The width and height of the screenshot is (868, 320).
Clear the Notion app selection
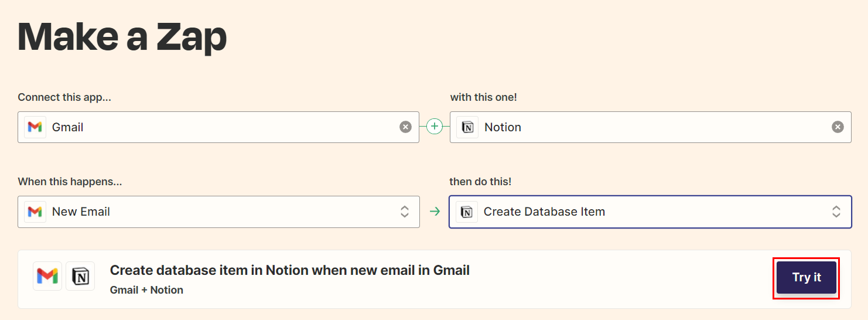(838, 127)
